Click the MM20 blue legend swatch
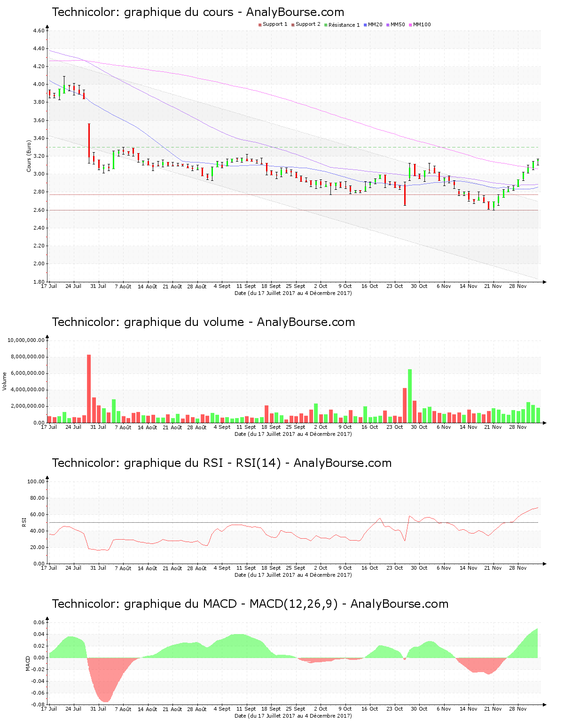The height and width of the screenshot is (728, 564). pos(365,24)
